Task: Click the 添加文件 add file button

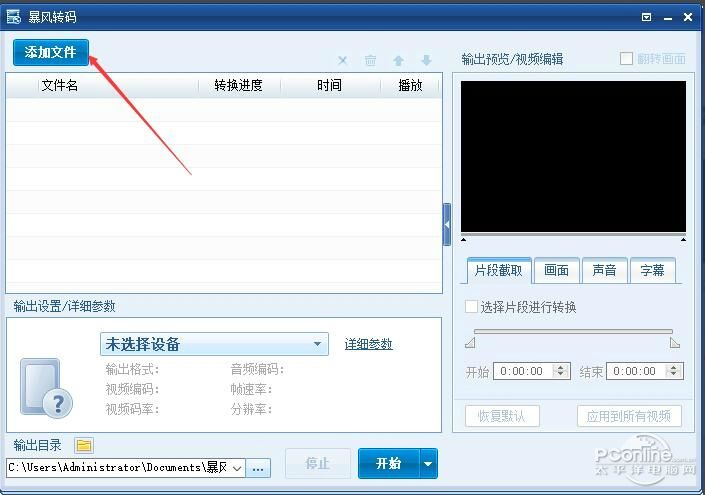Action: pos(51,53)
